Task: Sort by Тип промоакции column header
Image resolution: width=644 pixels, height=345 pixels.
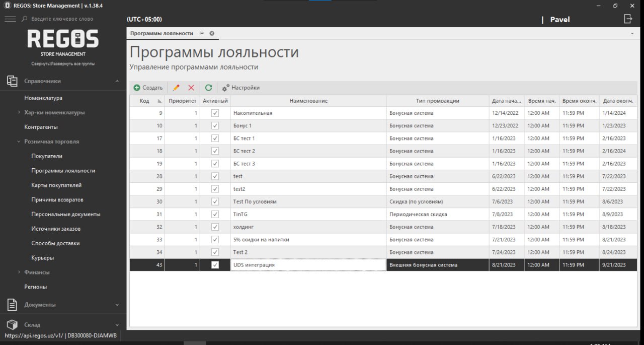Action: tap(438, 101)
